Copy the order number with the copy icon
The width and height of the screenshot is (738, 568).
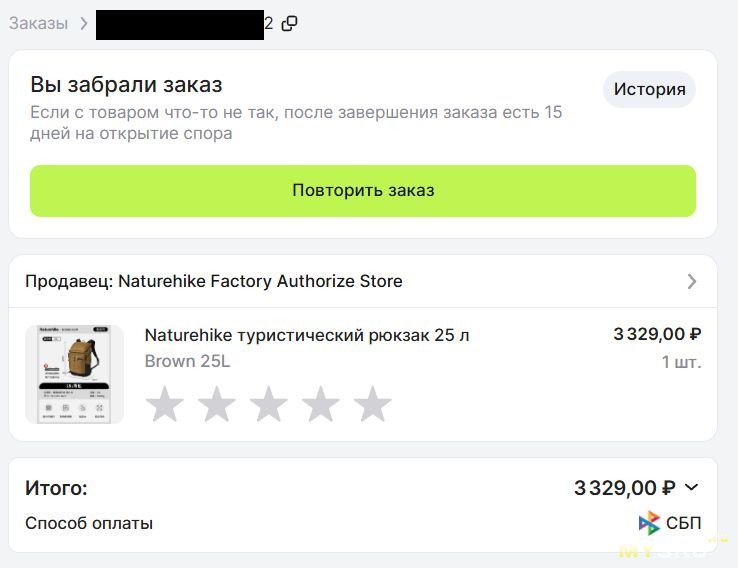[x=289, y=23]
